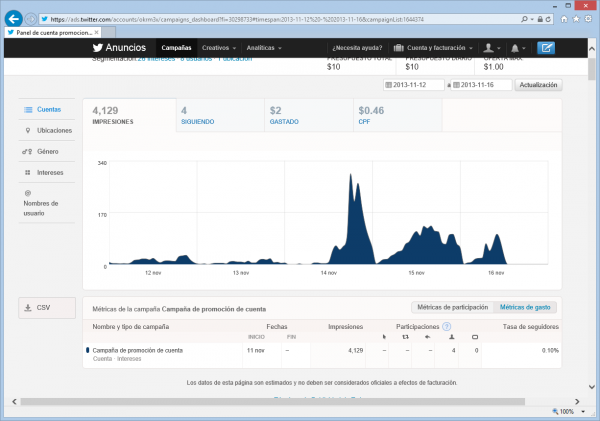Open the browser home icon
This screenshot has height=421, width=600.
pos(564,19)
